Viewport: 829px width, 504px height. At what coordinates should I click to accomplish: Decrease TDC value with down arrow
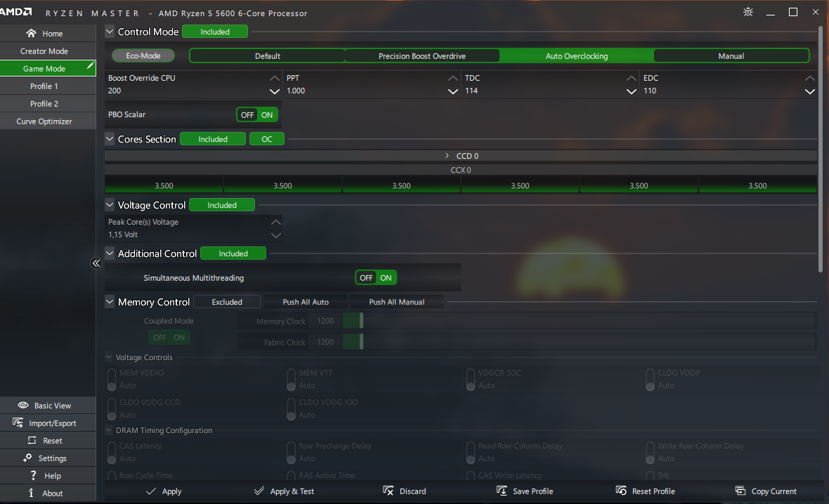[632, 91]
